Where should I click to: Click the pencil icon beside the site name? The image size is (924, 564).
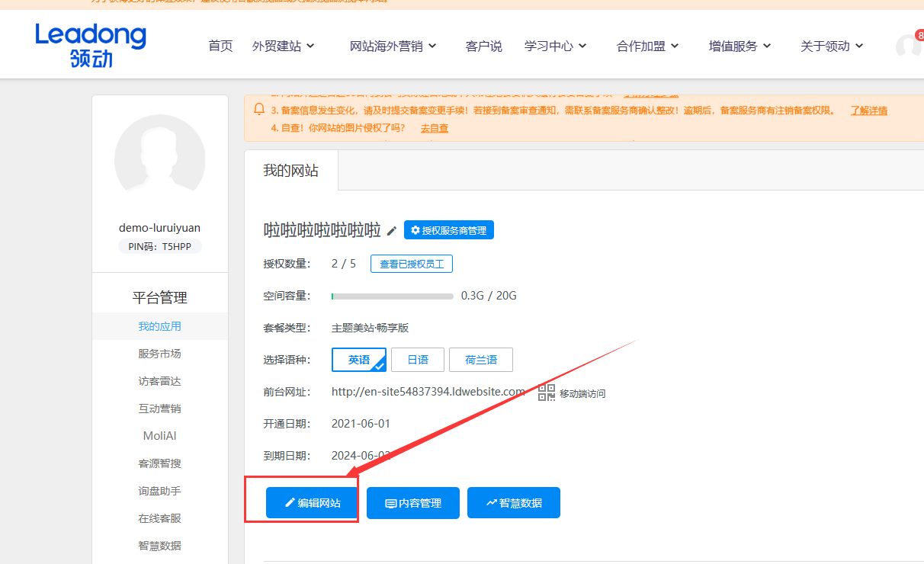pyautogui.click(x=392, y=231)
